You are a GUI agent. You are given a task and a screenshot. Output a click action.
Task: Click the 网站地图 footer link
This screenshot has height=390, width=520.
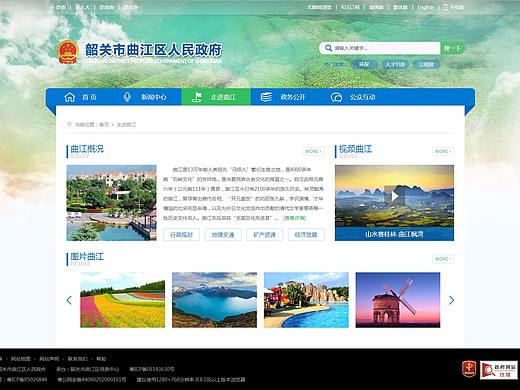point(21,359)
